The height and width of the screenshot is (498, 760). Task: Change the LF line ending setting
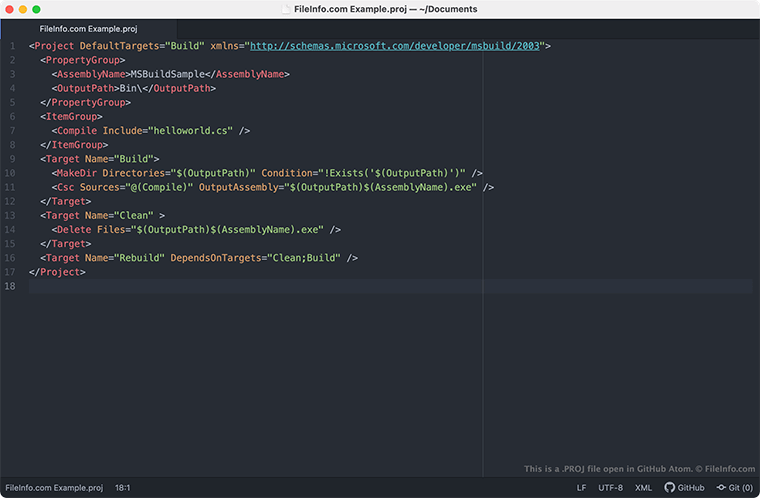[x=582, y=488]
